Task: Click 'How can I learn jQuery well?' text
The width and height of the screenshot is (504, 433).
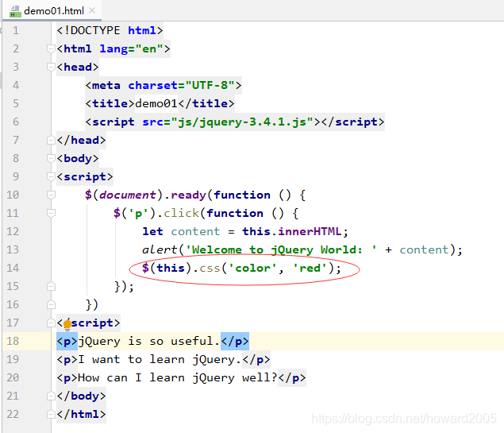Action: 178,377
